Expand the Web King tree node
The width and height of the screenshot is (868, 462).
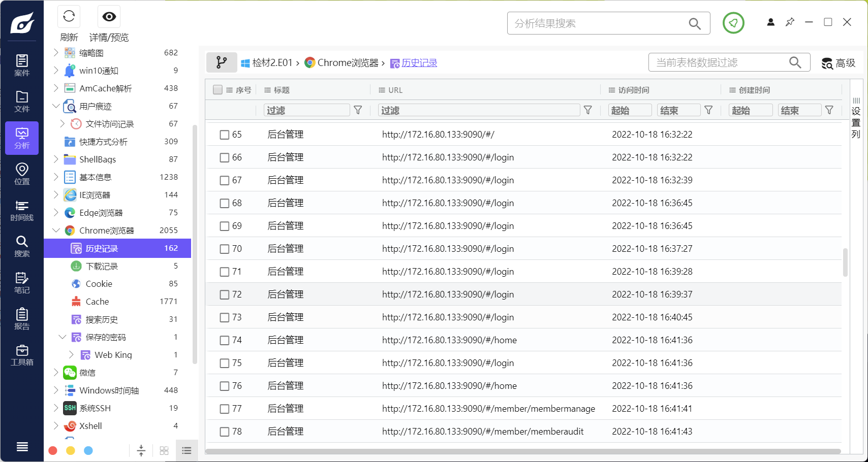72,355
